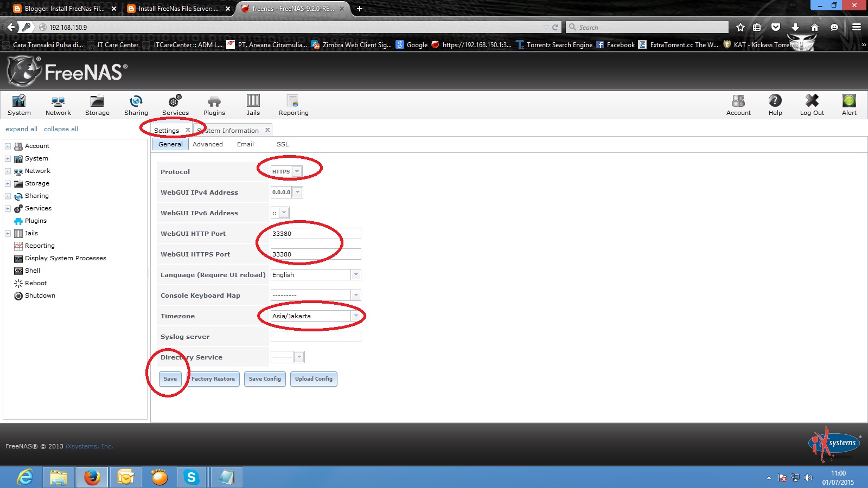This screenshot has height=488, width=868.
Task: Open Sharing from the top FreeNAS toolbar
Action: point(136,105)
